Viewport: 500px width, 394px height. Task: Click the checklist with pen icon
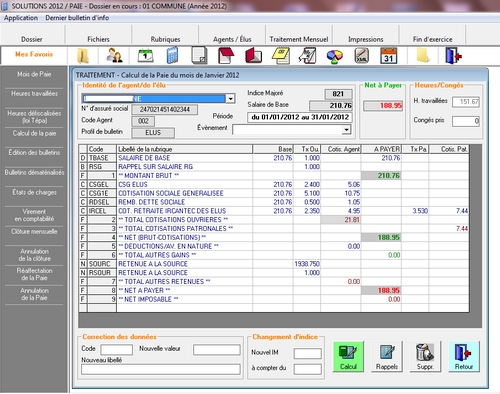pyautogui.click(x=307, y=55)
